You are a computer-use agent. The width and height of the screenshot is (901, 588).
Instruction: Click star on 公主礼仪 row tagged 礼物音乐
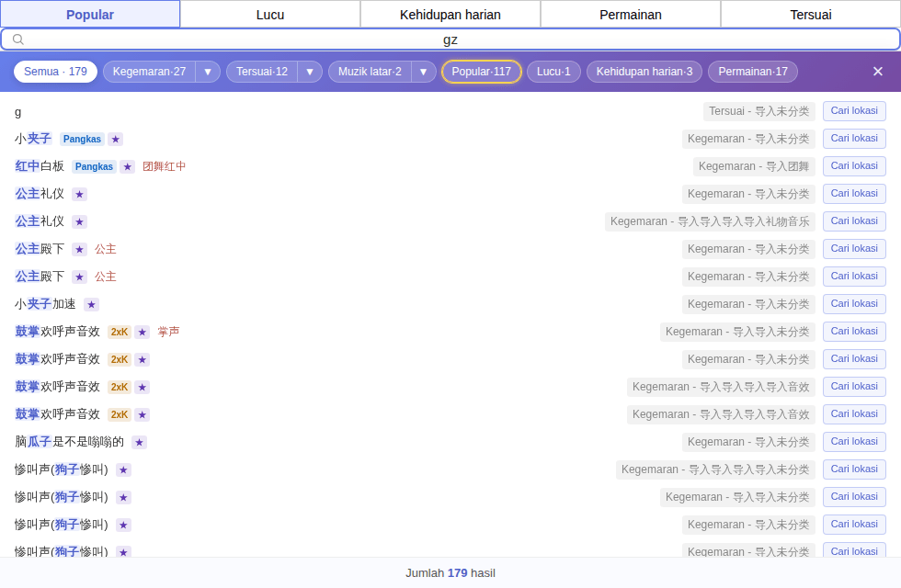tap(79, 221)
